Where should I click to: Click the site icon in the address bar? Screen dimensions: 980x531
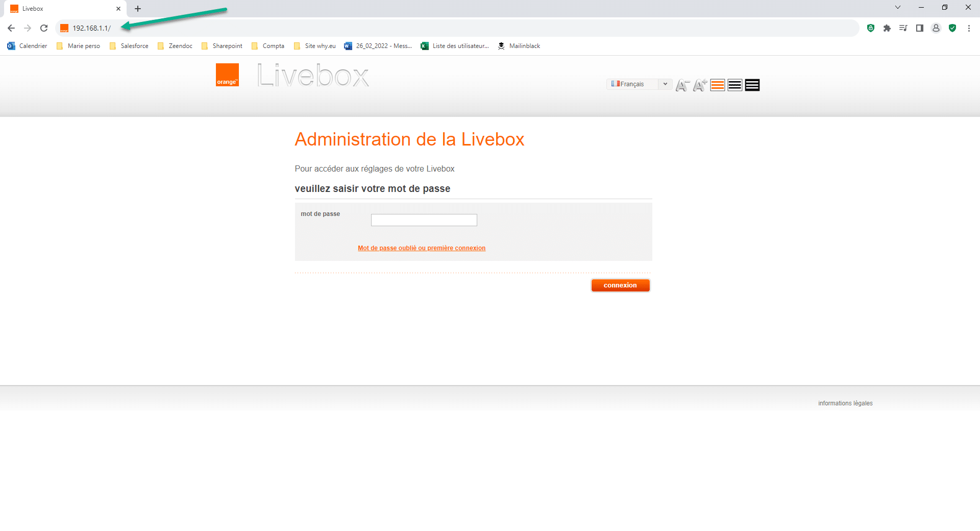coord(64,28)
